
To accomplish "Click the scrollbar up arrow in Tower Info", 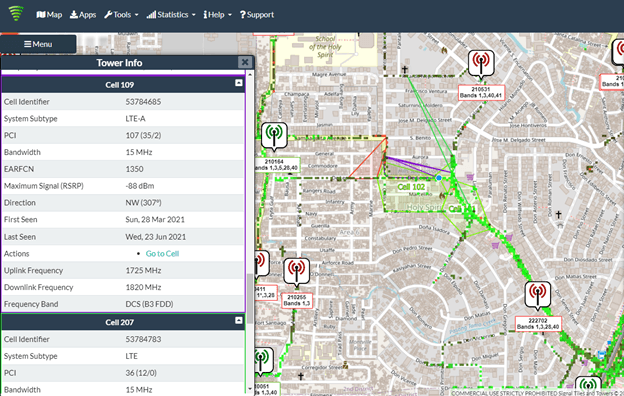I will [x=250, y=74].
